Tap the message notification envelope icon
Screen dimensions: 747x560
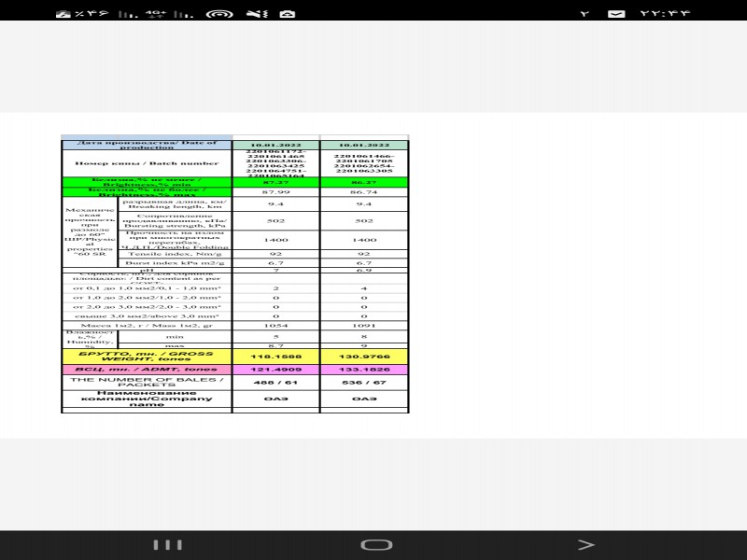coord(616,14)
